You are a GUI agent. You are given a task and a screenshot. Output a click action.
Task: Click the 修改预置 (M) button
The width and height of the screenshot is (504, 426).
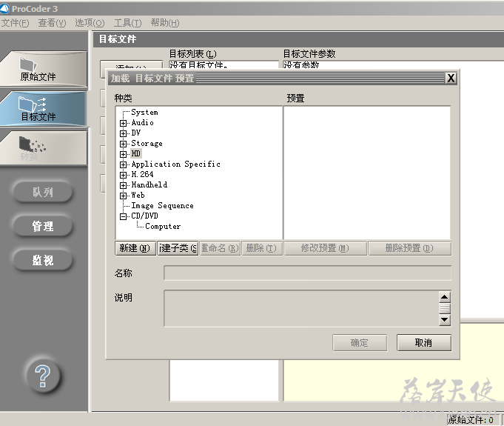coord(325,248)
